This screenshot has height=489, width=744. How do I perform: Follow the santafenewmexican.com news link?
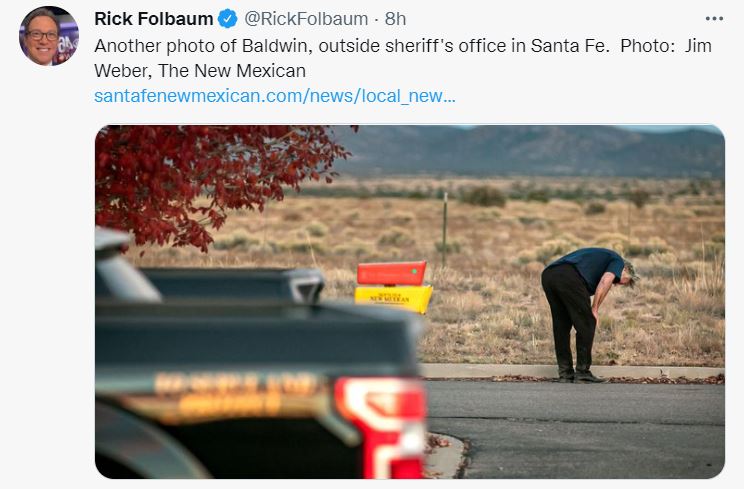click(274, 96)
